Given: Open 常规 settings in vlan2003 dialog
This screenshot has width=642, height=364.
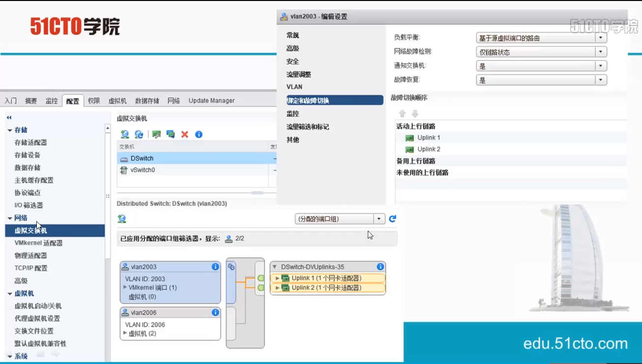Looking at the screenshot, I should (x=293, y=35).
